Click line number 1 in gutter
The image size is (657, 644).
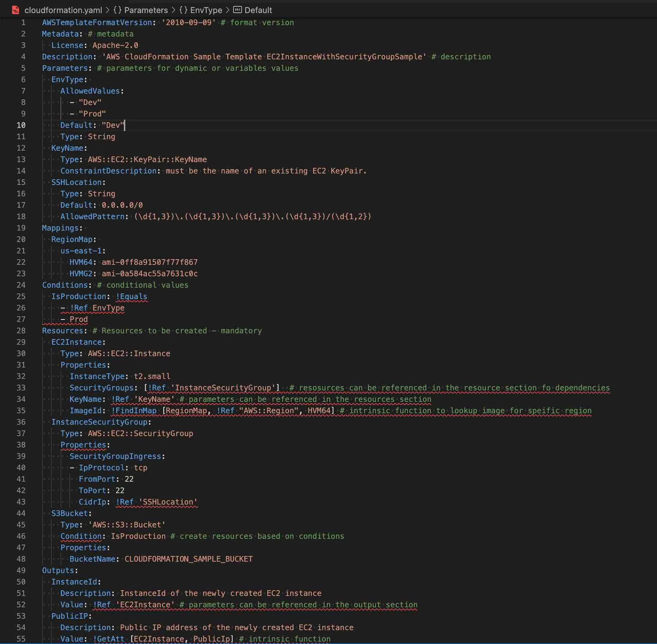tap(23, 23)
